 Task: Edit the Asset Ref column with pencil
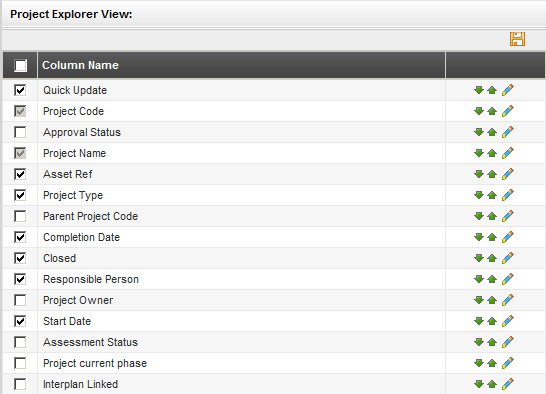[x=508, y=174]
